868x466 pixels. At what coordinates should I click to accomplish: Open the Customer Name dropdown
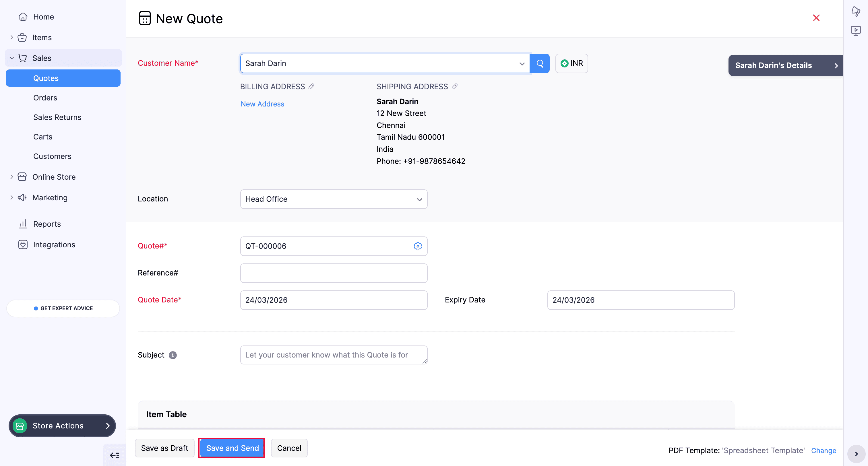click(x=522, y=64)
